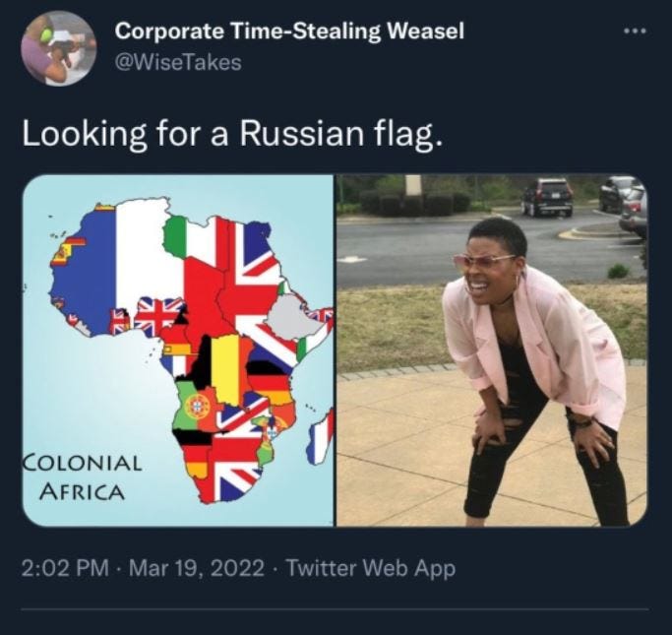Open the Twitter Web App source link

[x=370, y=568]
